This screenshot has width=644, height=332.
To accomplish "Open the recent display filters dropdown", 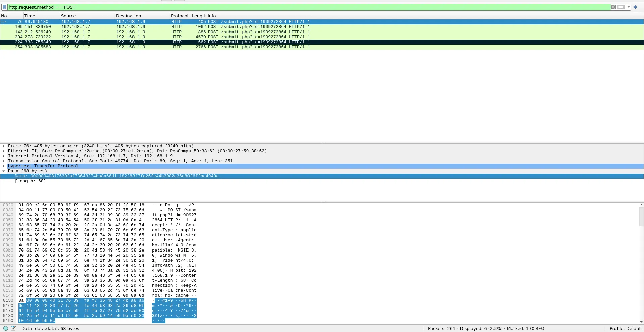I will pyautogui.click(x=628, y=7).
